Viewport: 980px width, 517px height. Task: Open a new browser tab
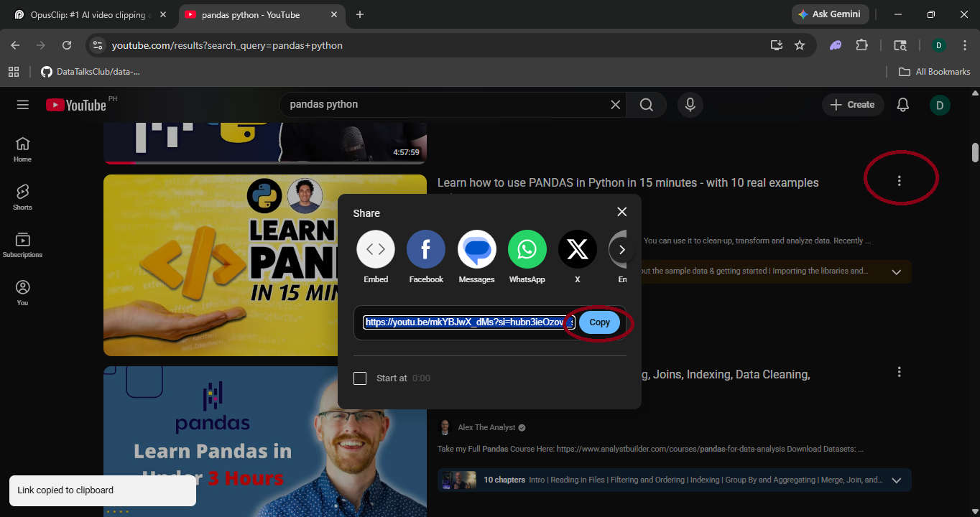pyautogui.click(x=360, y=14)
